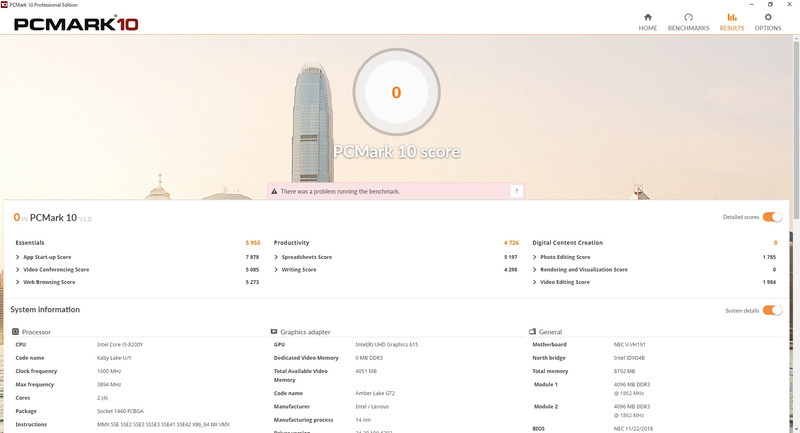Viewport: 800px width, 433px height.
Task: Click the Total memory value 8192 MB
Action: (x=624, y=371)
